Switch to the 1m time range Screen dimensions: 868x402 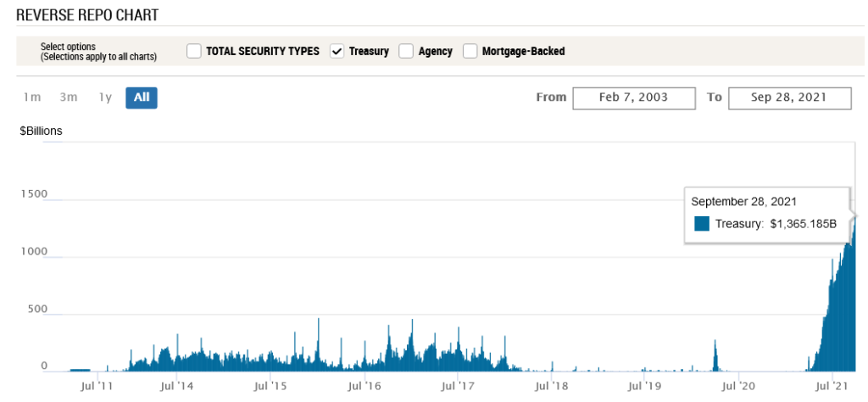(32, 98)
